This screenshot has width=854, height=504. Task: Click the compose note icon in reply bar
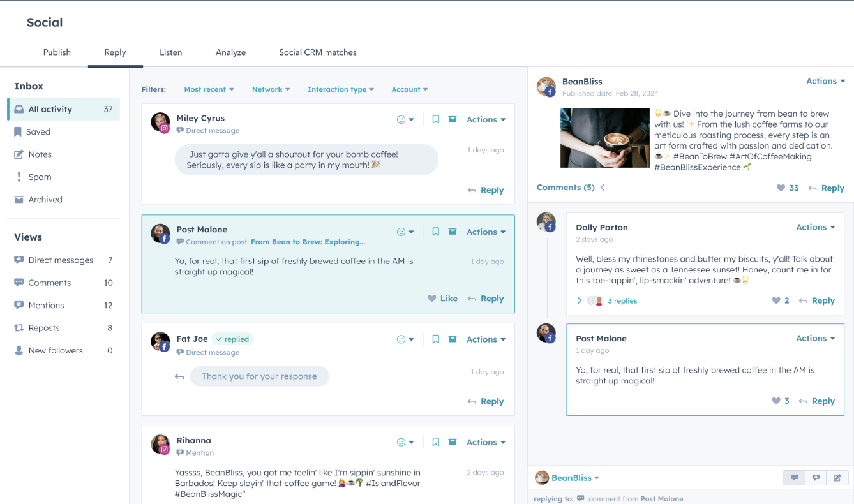837,478
